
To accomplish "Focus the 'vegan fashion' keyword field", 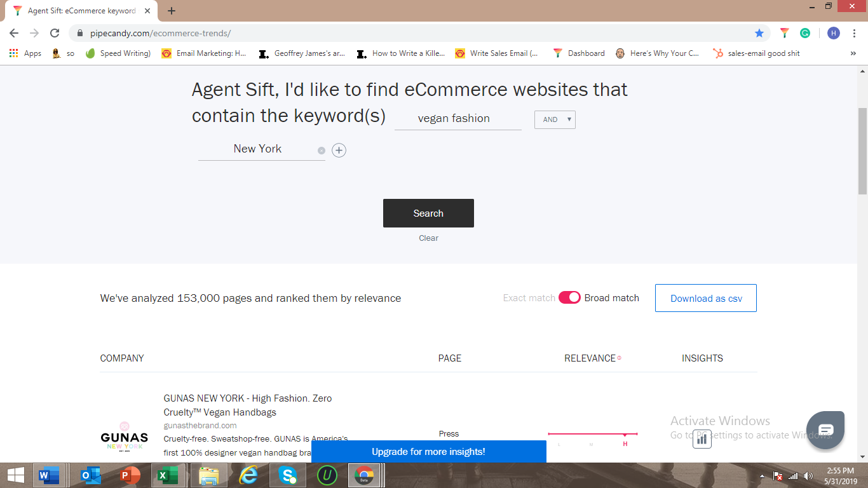I will coord(458,119).
